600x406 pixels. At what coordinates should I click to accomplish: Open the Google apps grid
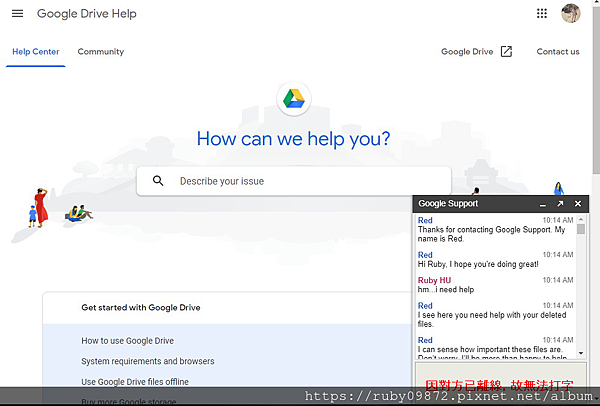pyautogui.click(x=542, y=13)
